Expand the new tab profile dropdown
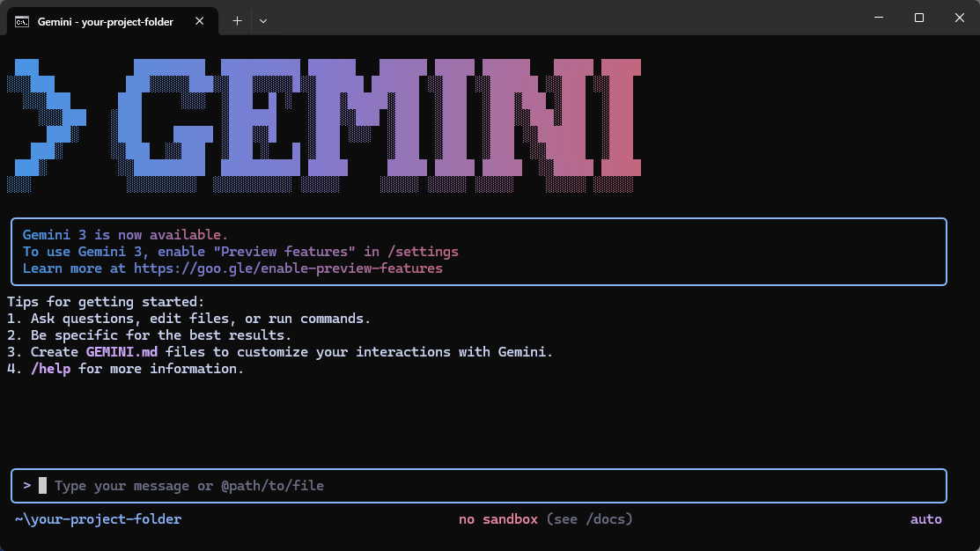Viewport: 980px width, 551px height. tap(263, 21)
